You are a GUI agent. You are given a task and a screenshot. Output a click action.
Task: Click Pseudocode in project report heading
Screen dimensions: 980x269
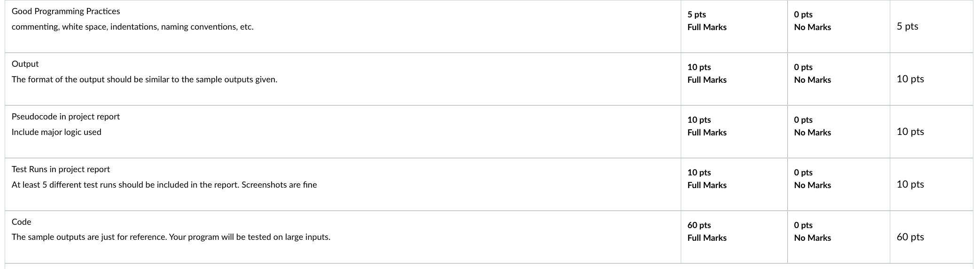tap(66, 117)
